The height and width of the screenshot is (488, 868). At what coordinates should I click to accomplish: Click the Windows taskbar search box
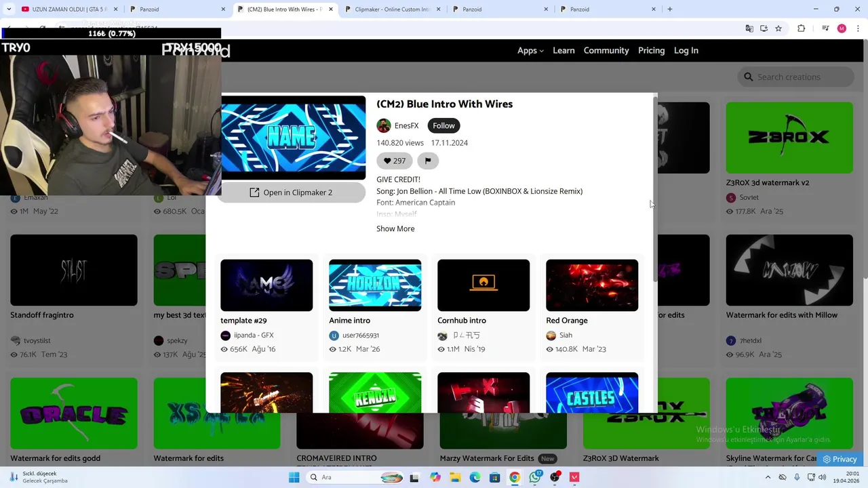coord(353,477)
